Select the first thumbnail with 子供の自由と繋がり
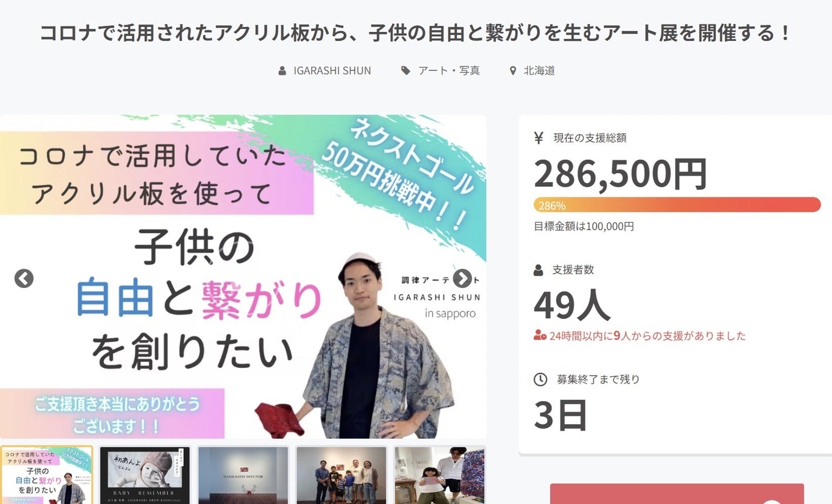832x504 pixels. (x=47, y=475)
